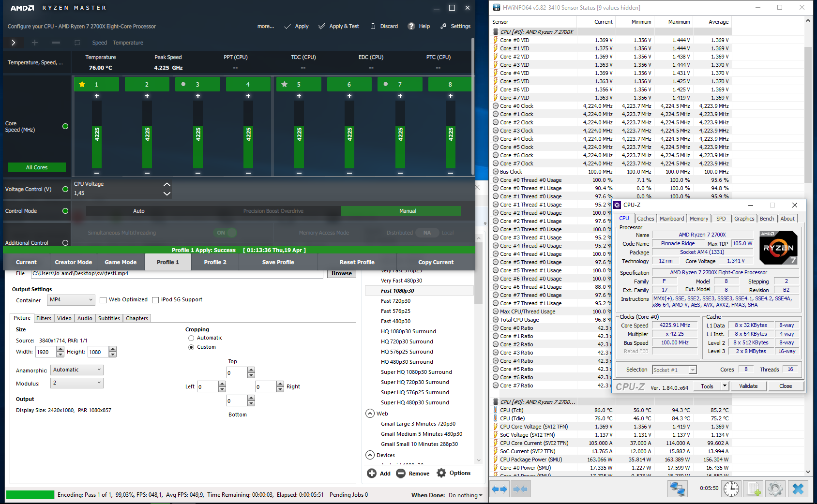
Task: Open the Anamorphic dropdown
Action: (x=77, y=370)
